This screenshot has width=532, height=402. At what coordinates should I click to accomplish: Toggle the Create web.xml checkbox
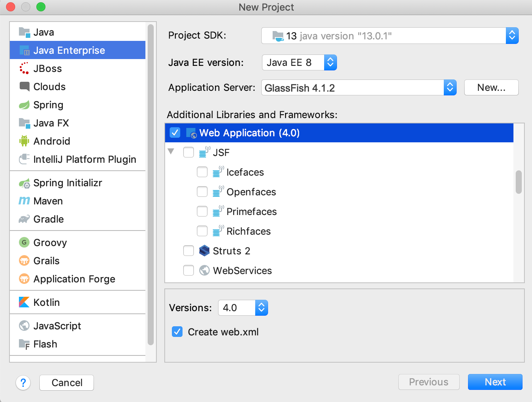177,332
